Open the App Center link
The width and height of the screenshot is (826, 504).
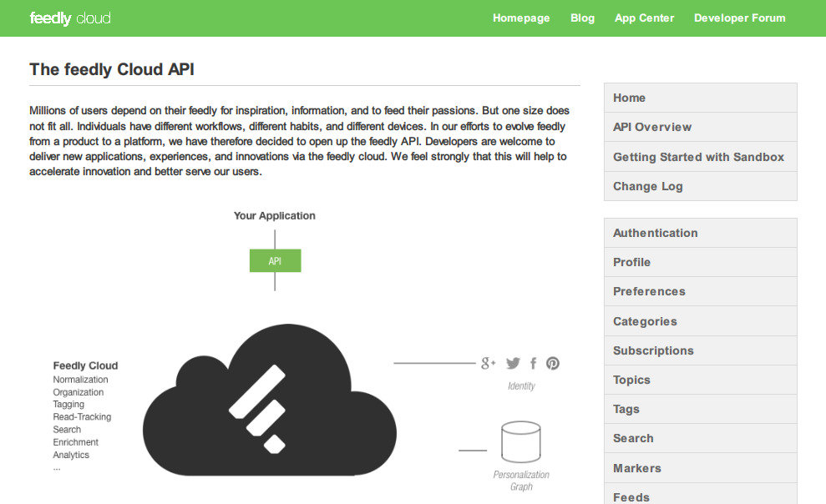[x=644, y=18]
